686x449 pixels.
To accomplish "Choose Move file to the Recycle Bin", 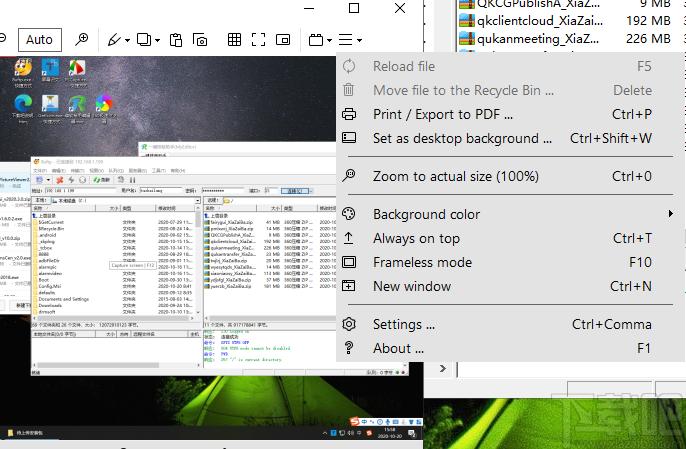I will [510, 90].
